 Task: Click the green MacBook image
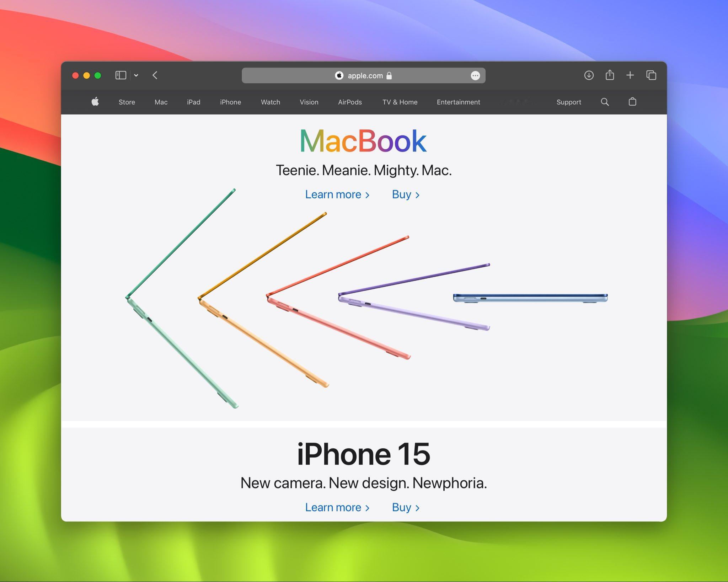pyautogui.click(x=182, y=299)
